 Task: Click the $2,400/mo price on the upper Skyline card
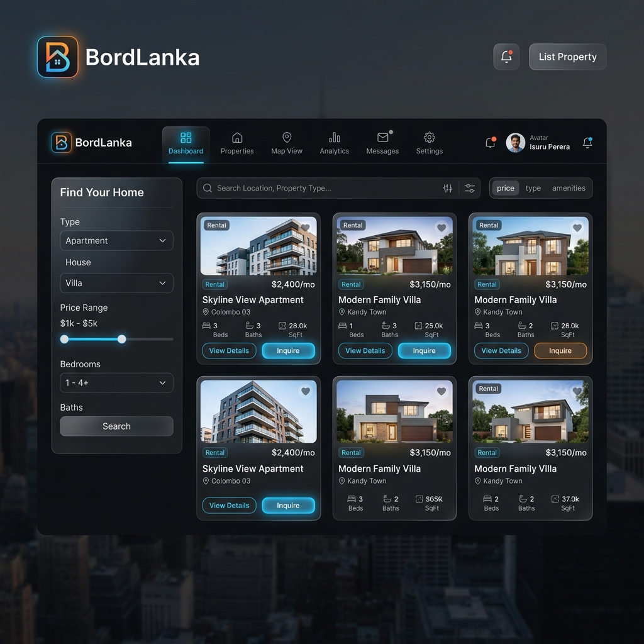tap(293, 284)
